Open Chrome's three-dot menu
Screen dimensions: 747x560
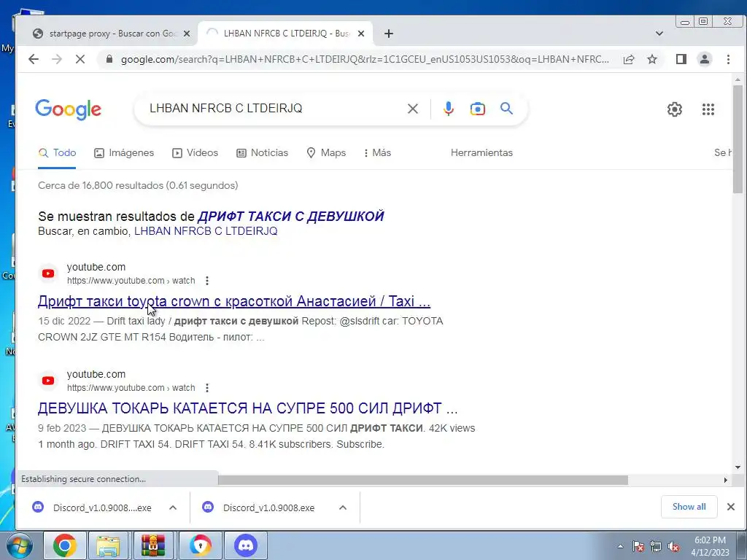728,59
